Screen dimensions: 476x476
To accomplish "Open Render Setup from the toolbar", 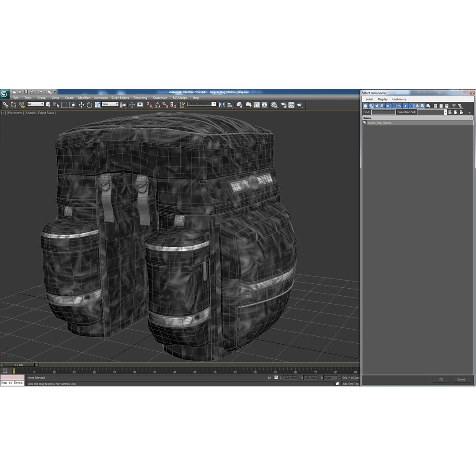I will click(283, 105).
